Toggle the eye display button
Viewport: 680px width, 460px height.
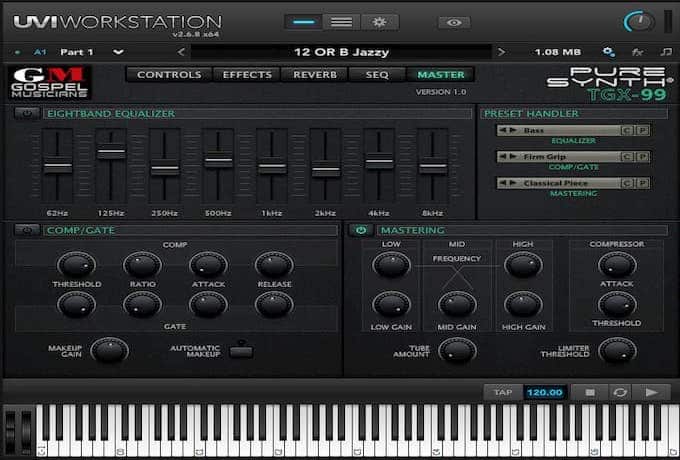(454, 23)
